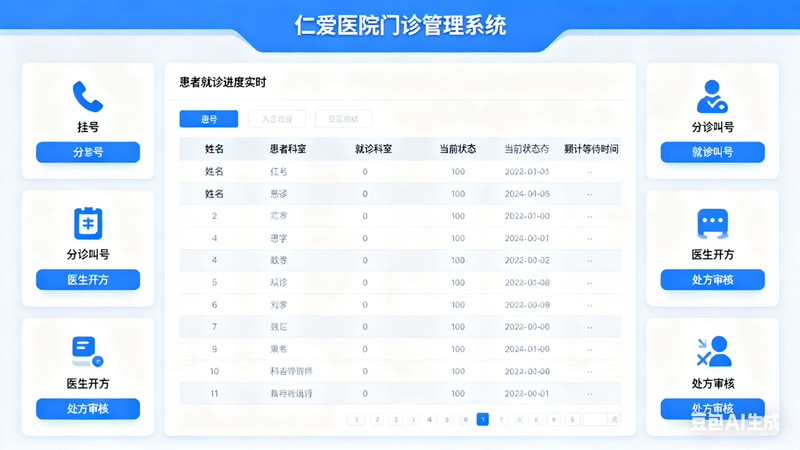The image size is (800, 450).
Task: Click the 就诊科室 column header
Action: [373, 149]
